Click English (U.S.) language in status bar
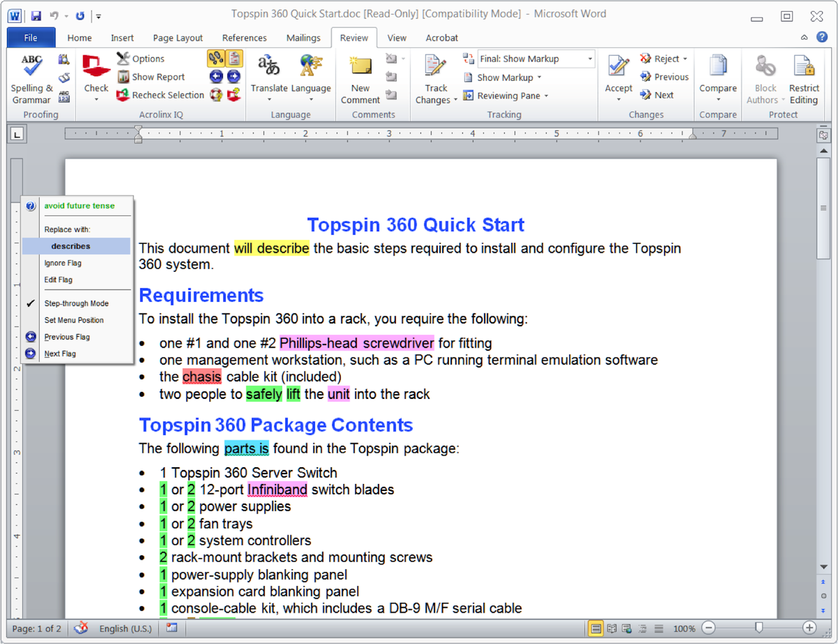838x644 pixels. pyautogui.click(x=126, y=628)
